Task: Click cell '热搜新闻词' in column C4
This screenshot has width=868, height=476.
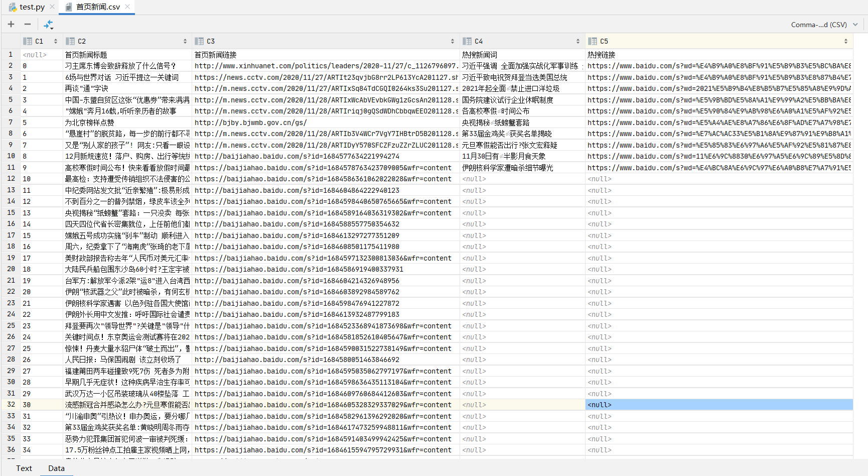Action: coord(522,55)
